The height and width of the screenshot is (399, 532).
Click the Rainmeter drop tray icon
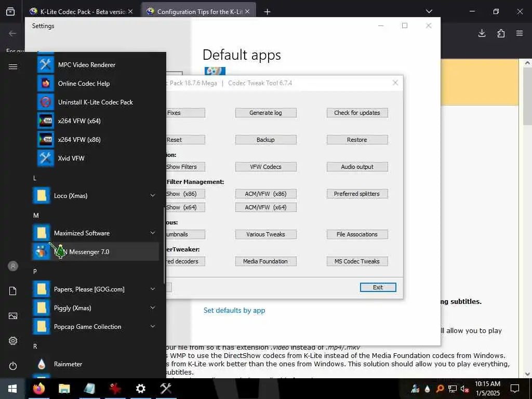[x=427, y=389]
